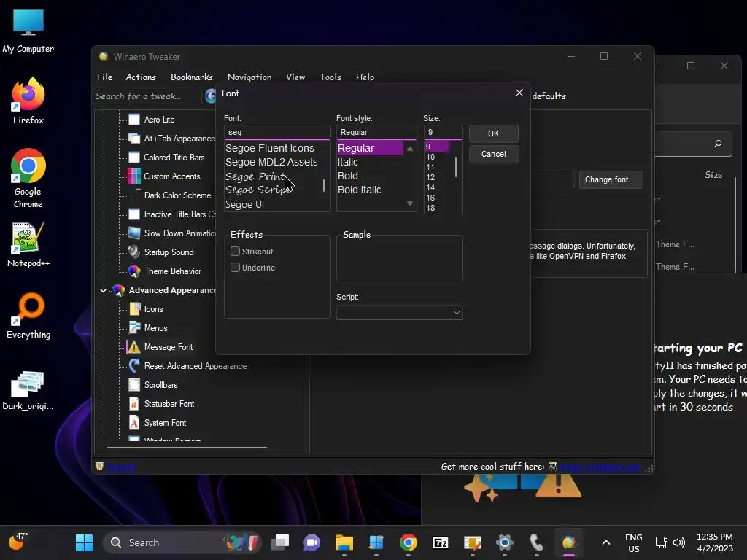This screenshot has height=560, width=747.
Task: Open the Bookmarks menu
Action: [x=192, y=77]
